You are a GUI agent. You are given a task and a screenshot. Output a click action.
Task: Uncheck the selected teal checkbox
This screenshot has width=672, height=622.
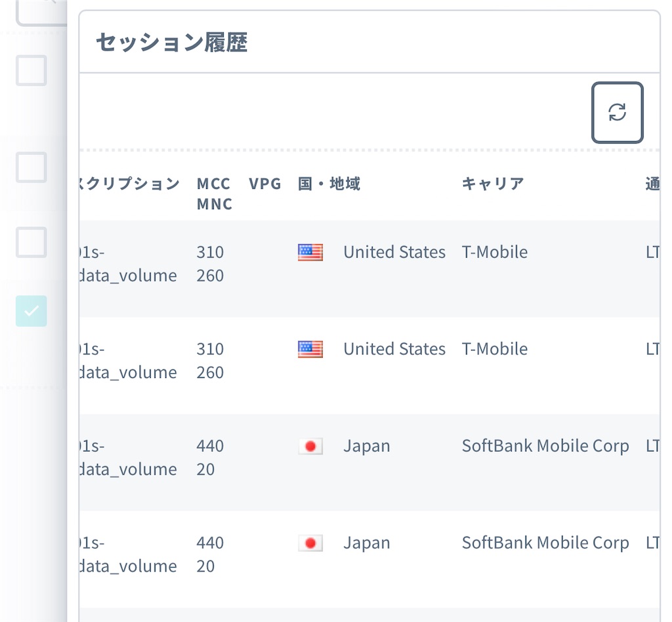pos(31,311)
